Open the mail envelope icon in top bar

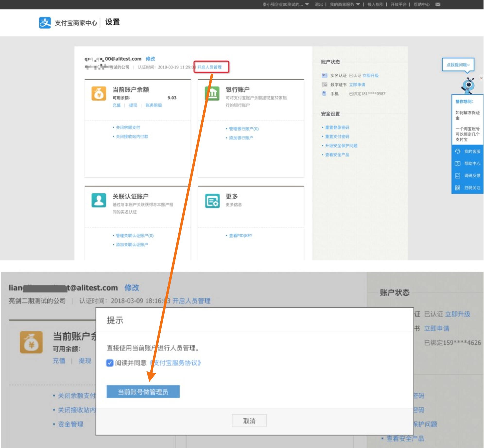[438, 4]
